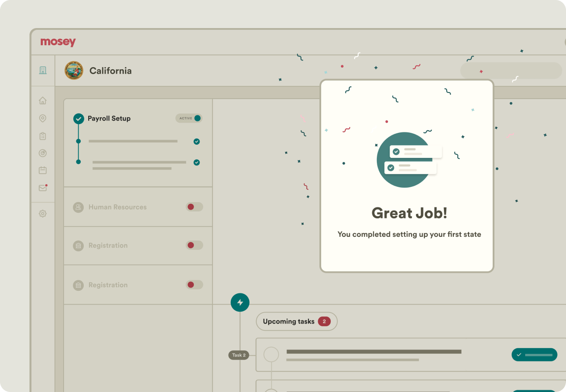Go to Home via sidebar house icon
Image resolution: width=566 pixels, height=392 pixels.
[43, 101]
